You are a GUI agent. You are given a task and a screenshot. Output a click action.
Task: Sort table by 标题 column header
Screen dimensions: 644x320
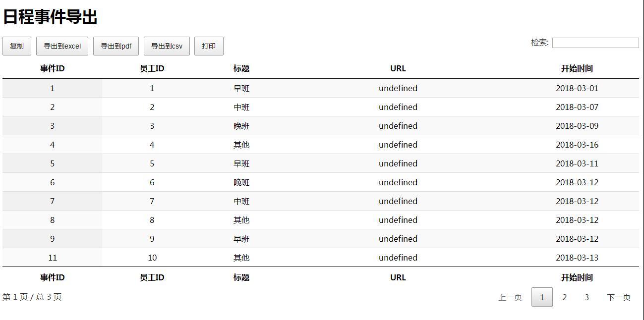pyautogui.click(x=241, y=68)
